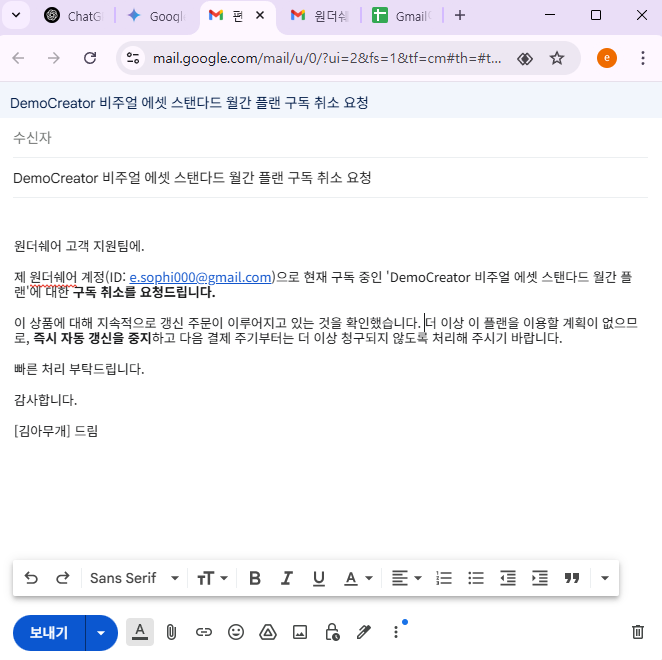The height and width of the screenshot is (660, 662).
Task: Go forward in browser history
Action: (54, 58)
